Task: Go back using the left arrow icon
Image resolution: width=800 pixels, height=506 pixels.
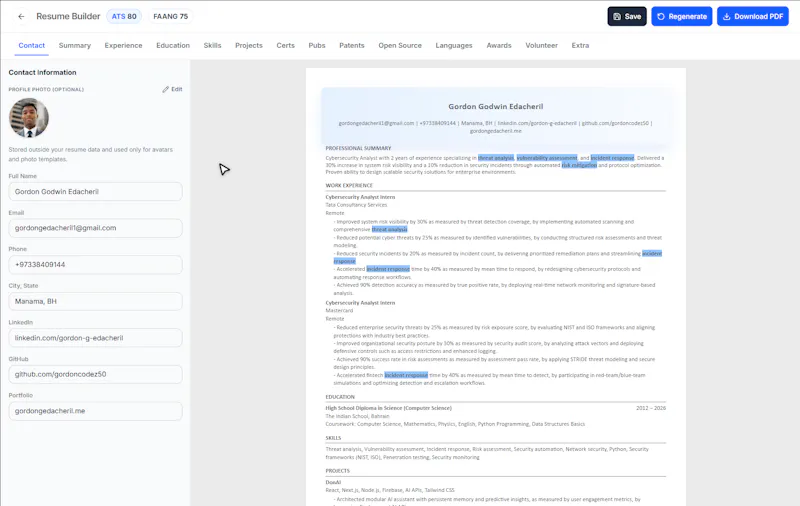Action: click(21, 16)
